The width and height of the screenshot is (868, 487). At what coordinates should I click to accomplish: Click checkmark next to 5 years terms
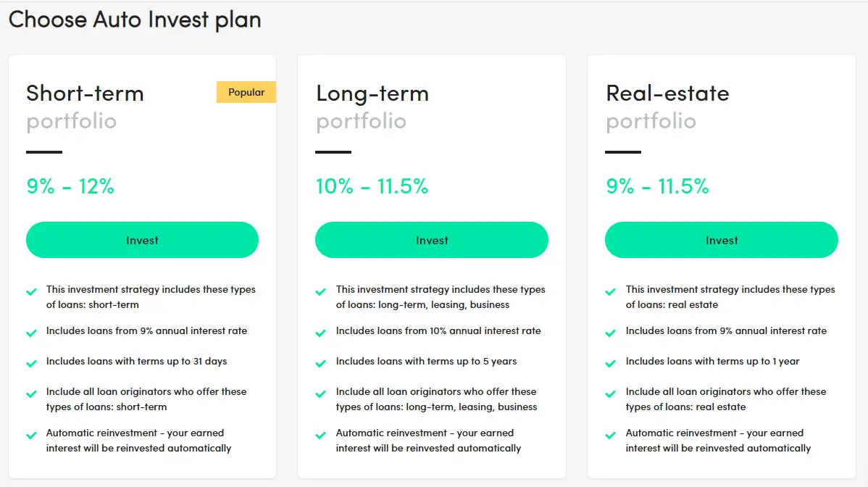coord(320,364)
